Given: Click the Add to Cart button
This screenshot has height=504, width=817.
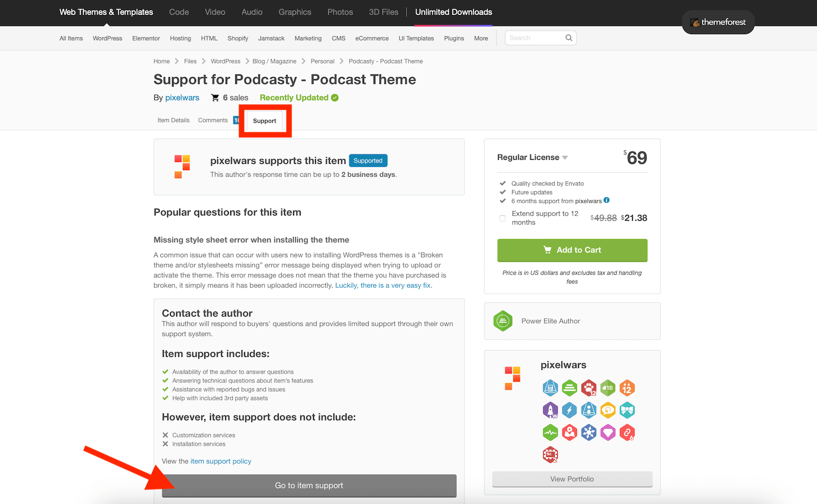Looking at the screenshot, I should point(572,250).
